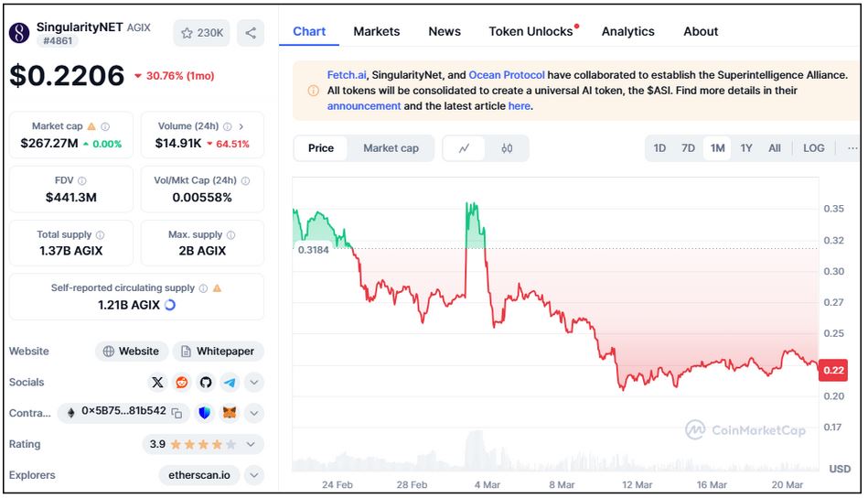
Task: Add token to MetaMask fox icon
Action: tap(230, 413)
